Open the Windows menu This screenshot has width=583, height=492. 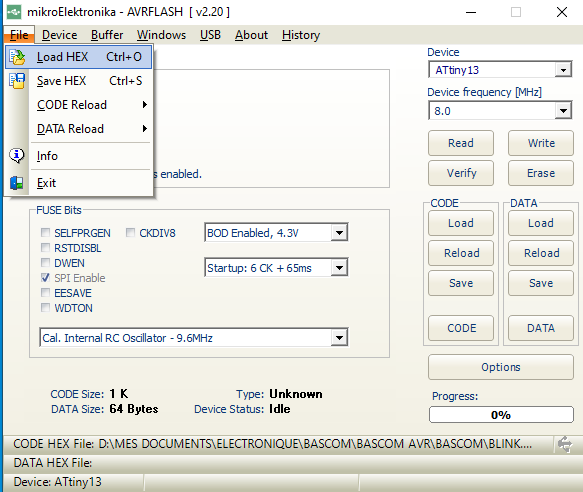tap(161, 35)
